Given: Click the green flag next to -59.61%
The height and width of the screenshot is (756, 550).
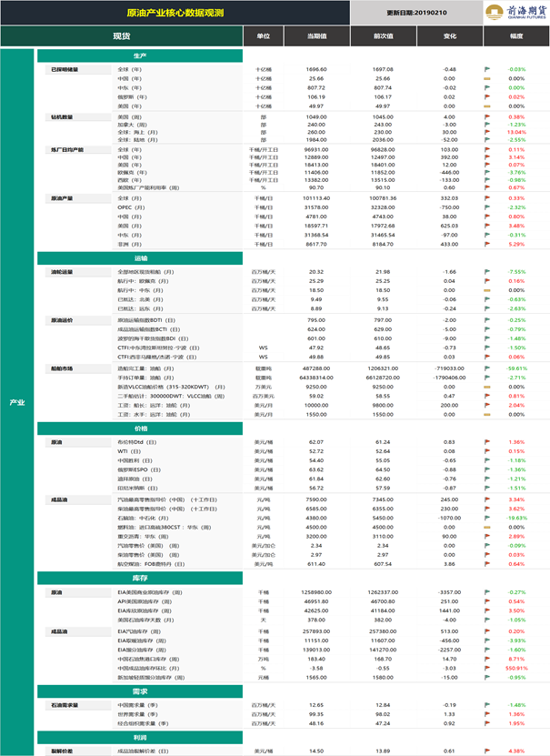Looking at the screenshot, I should click(487, 368).
